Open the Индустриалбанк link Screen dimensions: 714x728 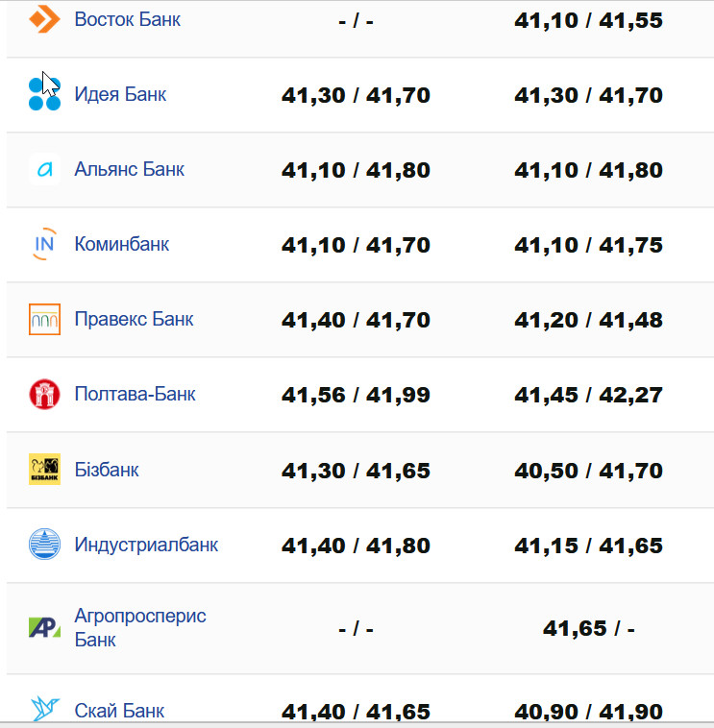(x=146, y=545)
